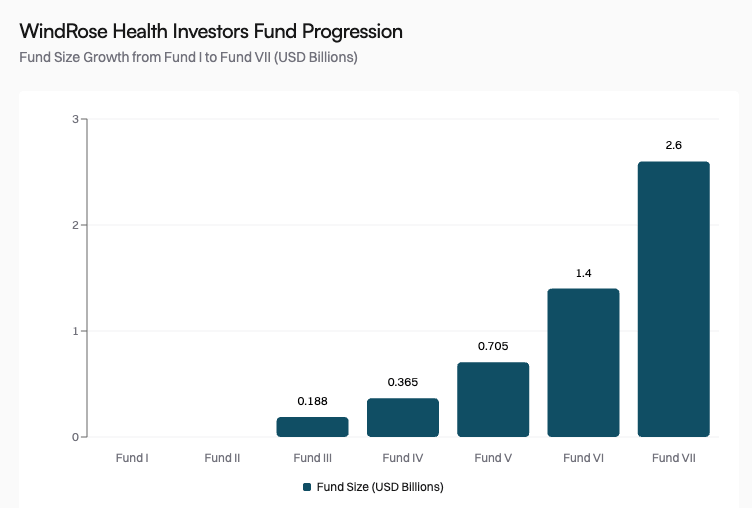
Task: Click the Fund V axis label
Action: (x=493, y=458)
